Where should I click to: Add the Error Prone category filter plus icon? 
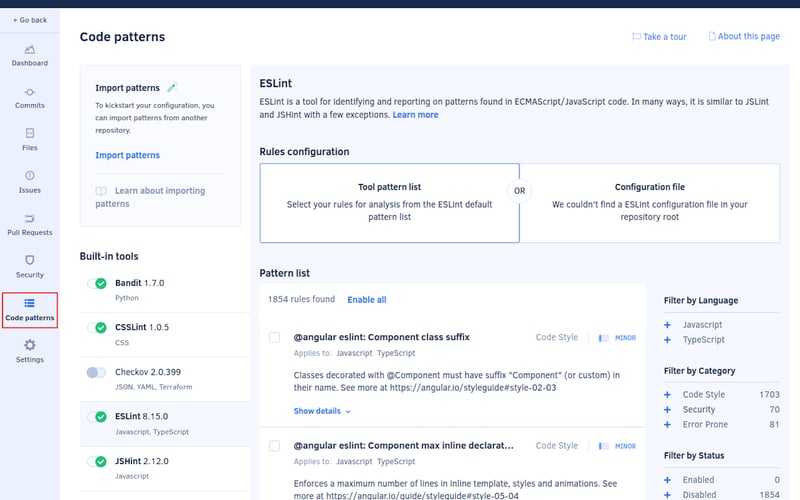pyautogui.click(x=667, y=424)
